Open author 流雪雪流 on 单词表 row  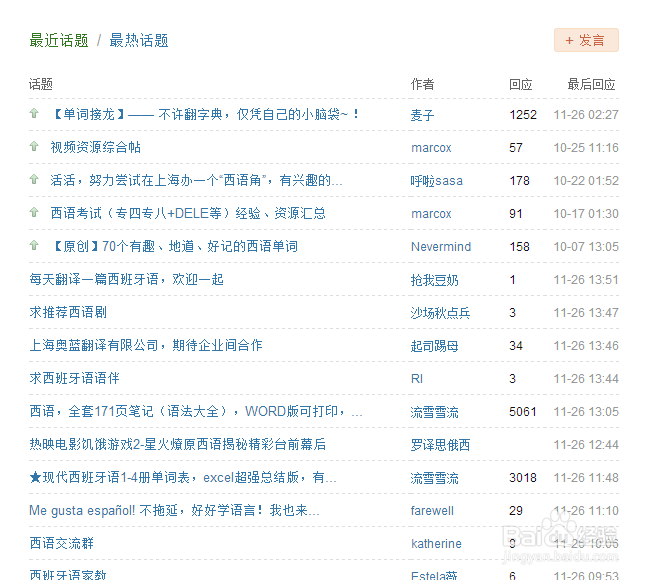[x=434, y=478]
